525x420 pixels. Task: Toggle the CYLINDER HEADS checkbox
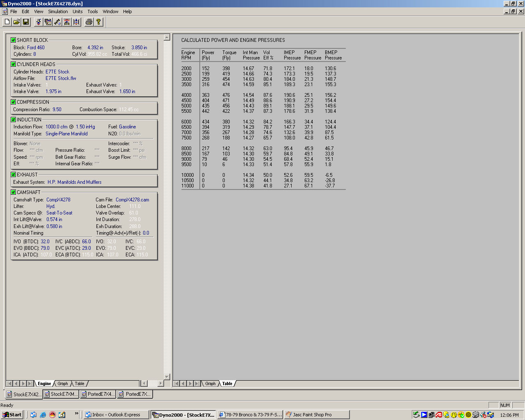click(14, 64)
